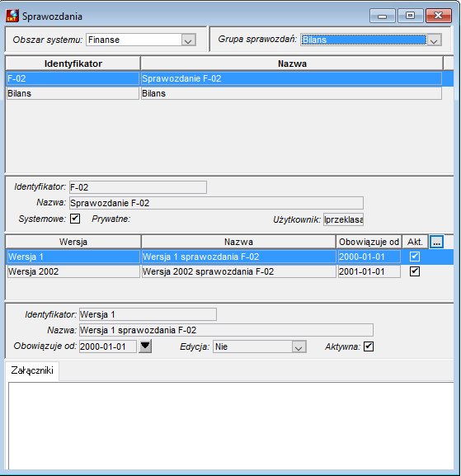Select the 'Wersja 1' version cell

pos(73,257)
